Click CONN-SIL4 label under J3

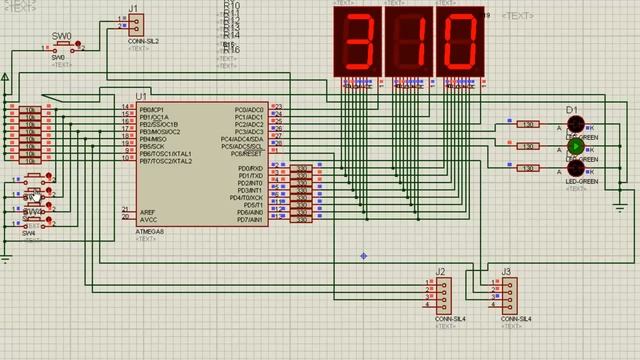(x=516, y=319)
